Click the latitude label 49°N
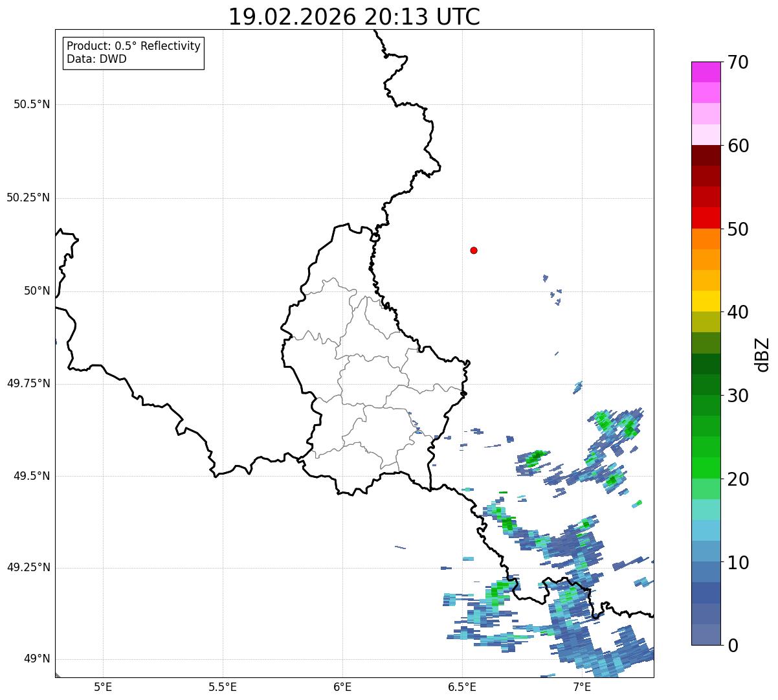 (x=37, y=659)
